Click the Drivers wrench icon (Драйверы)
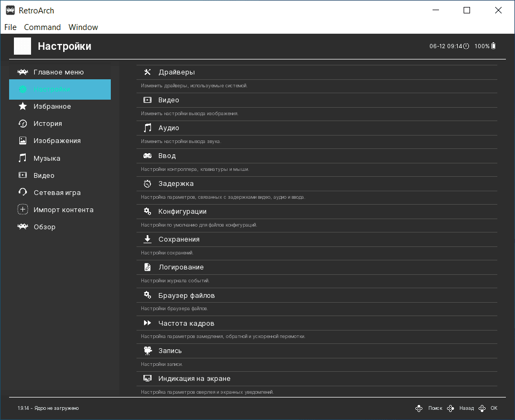This screenshot has height=420, width=515. (148, 72)
